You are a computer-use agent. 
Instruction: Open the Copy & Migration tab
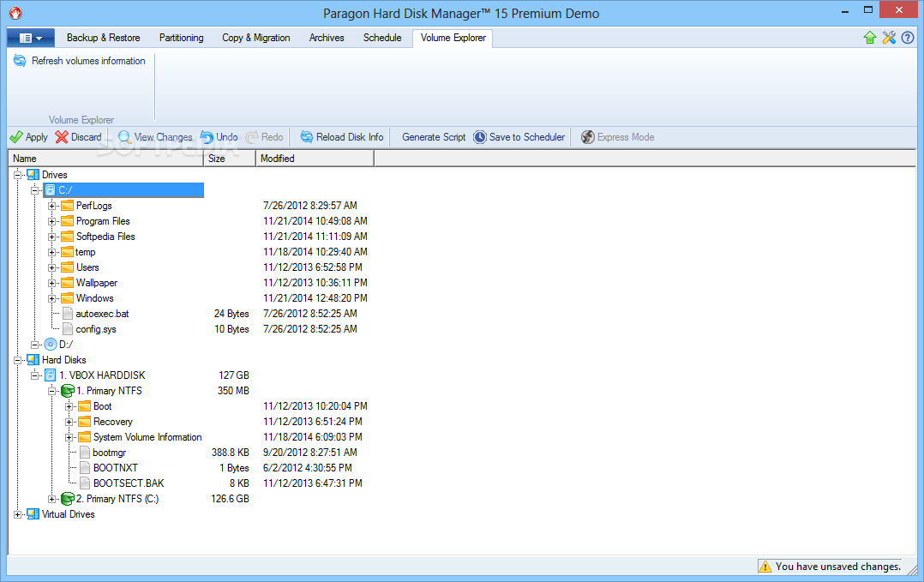(x=255, y=38)
